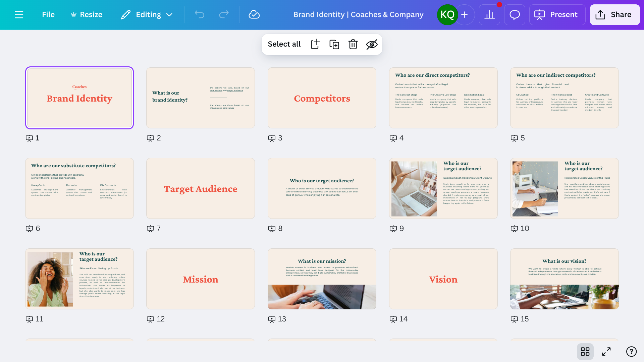The height and width of the screenshot is (362, 644).
Task: Open the File menu
Action: click(x=48, y=15)
